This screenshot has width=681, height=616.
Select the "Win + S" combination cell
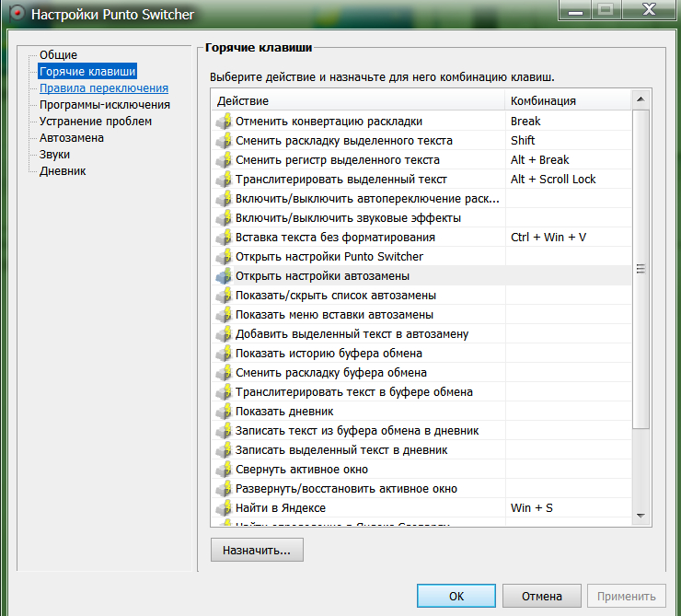point(568,508)
